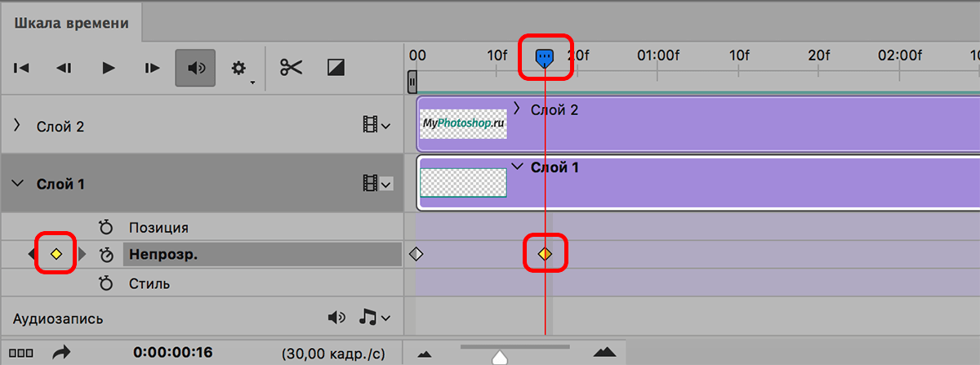980x365 pixels.
Task: Switch to the Шкала времени tab
Action: pos(71,23)
